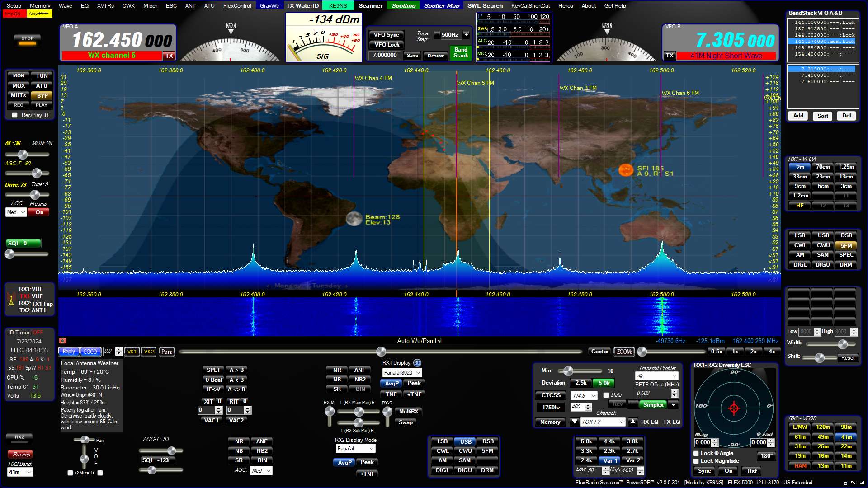This screenshot has height=488, width=868.
Task: Increase tune step with the plus button
Action: [x=466, y=35]
